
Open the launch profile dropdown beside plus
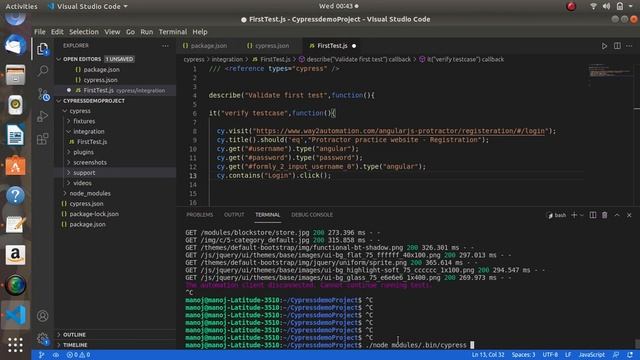tap(582, 215)
